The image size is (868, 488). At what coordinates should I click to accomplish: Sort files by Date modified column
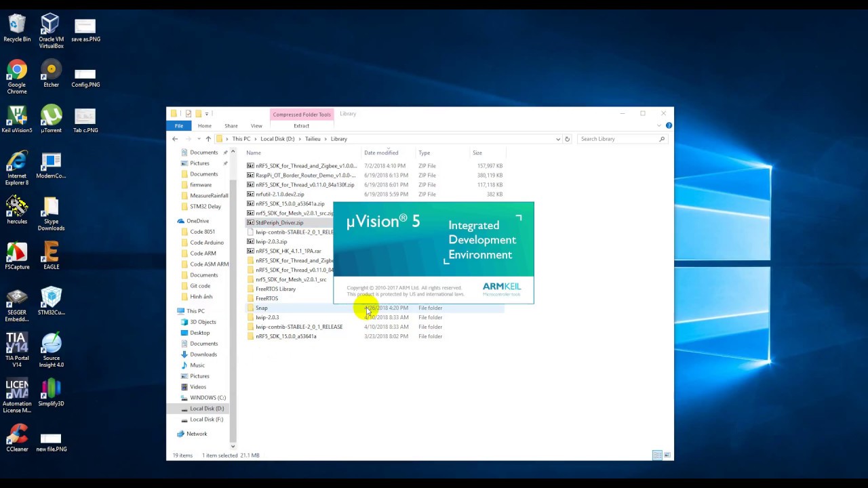[389, 153]
